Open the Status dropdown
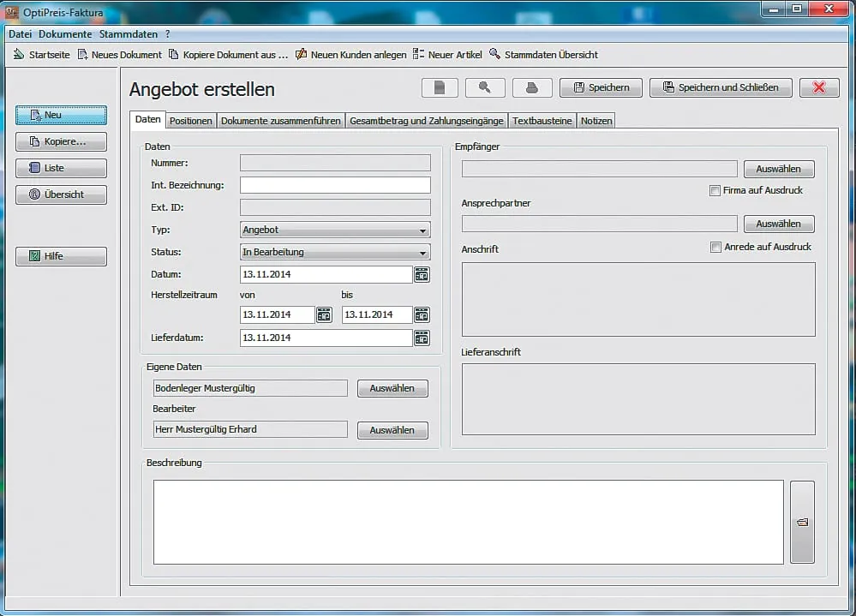This screenshot has height=616, width=856. pos(422,253)
